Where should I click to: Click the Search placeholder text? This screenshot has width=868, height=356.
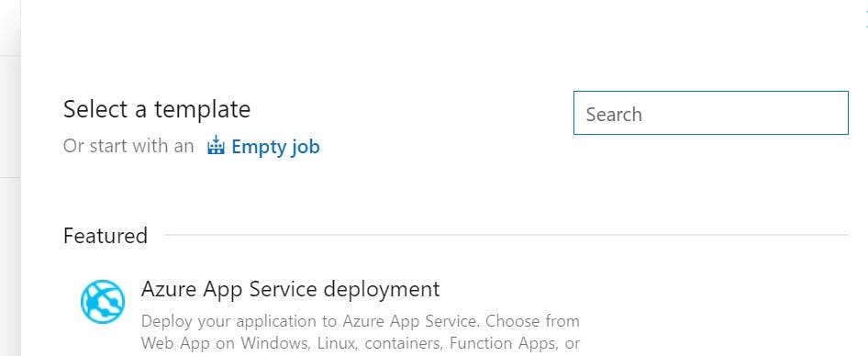(614, 115)
